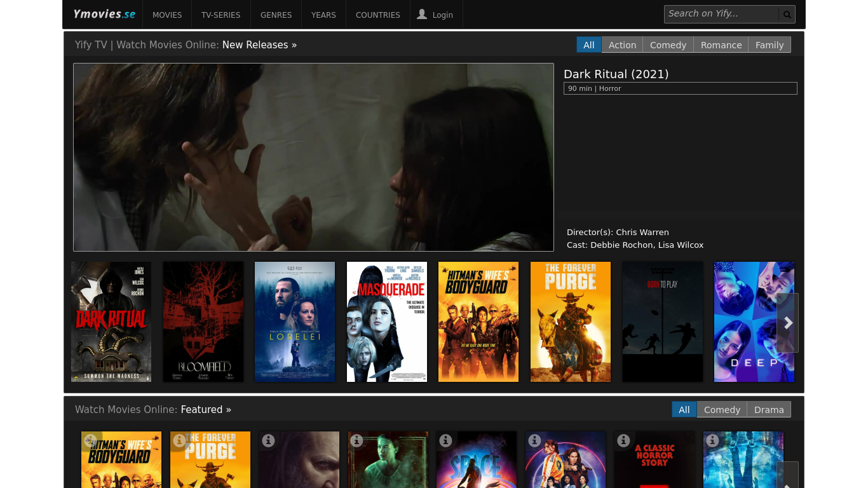Open the TV-SERIES menu
This screenshot has height=488, width=868.
pyautogui.click(x=221, y=15)
